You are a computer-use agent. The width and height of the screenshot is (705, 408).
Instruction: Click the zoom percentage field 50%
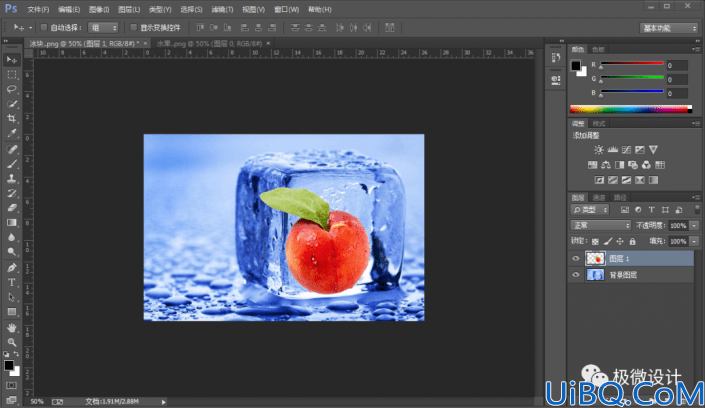click(37, 402)
